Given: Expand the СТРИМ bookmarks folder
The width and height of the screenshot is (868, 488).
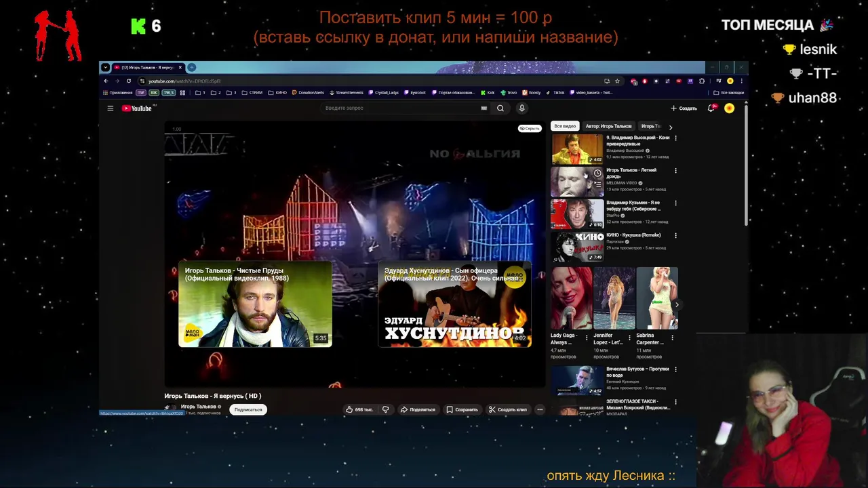Looking at the screenshot, I should pyautogui.click(x=252, y=92).
